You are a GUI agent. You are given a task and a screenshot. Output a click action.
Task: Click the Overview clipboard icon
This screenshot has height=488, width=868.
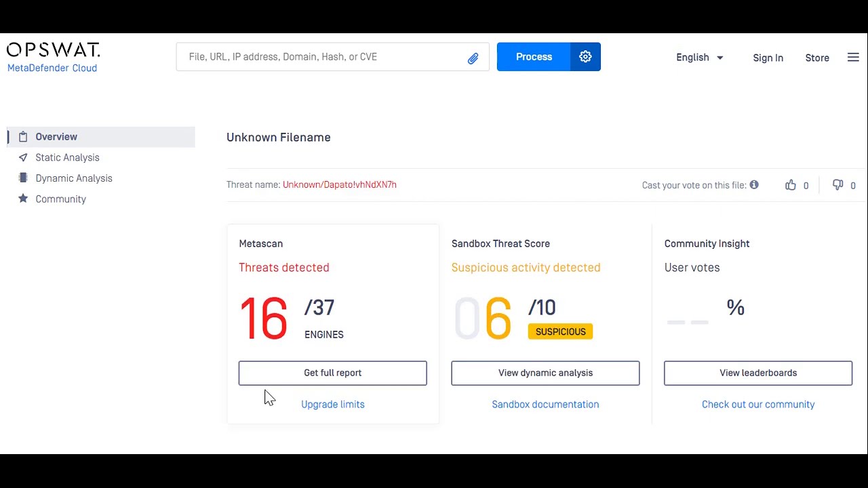(23, 137)
